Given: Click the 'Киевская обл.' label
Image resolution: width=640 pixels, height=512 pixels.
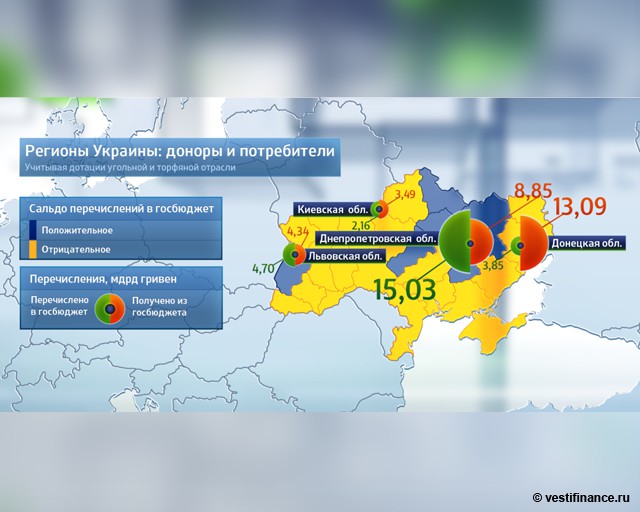Looking at the screenshot, I should coord(333,210).
